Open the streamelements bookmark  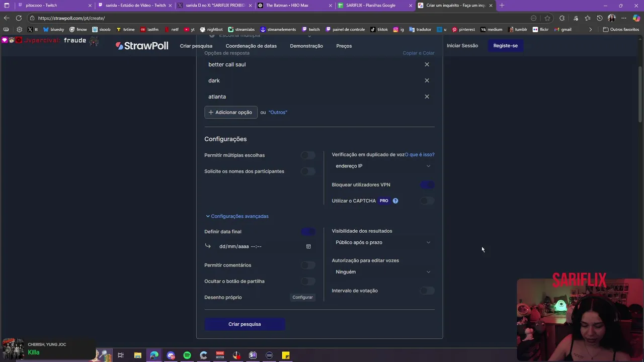278,30
